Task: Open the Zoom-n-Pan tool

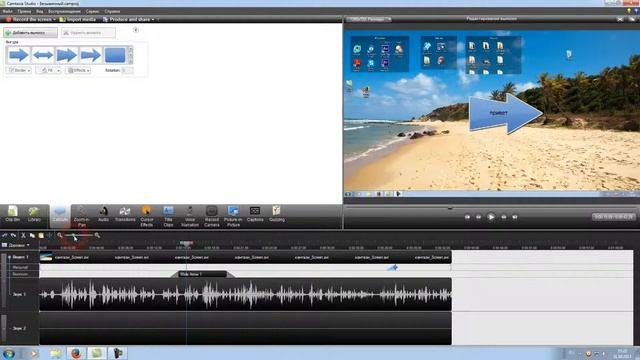Action: 82,216
